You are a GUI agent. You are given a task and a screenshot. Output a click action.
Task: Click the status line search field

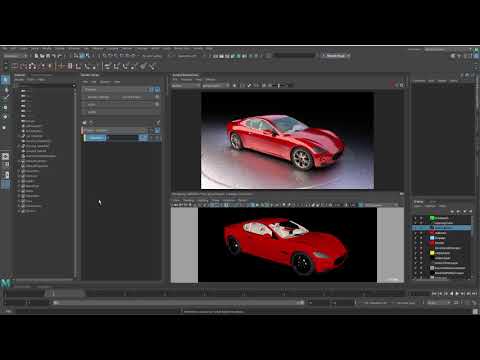click(295, 55)
